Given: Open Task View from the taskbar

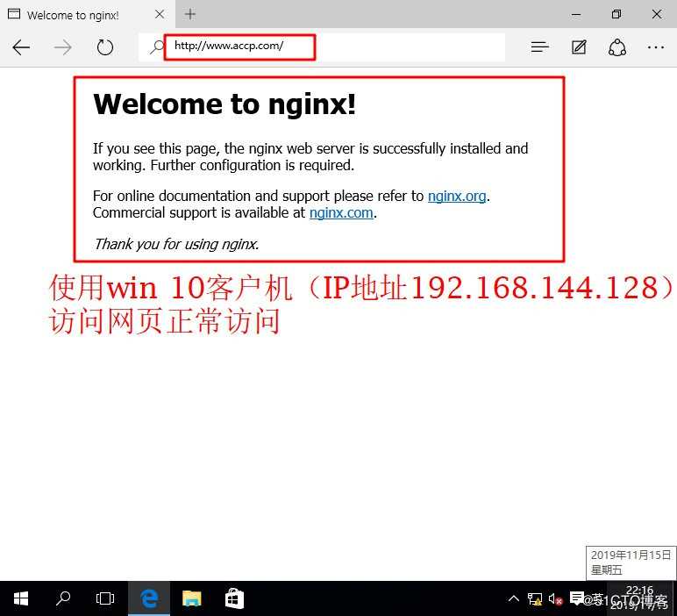Looking at the screenshot, I should click(105, 598).
